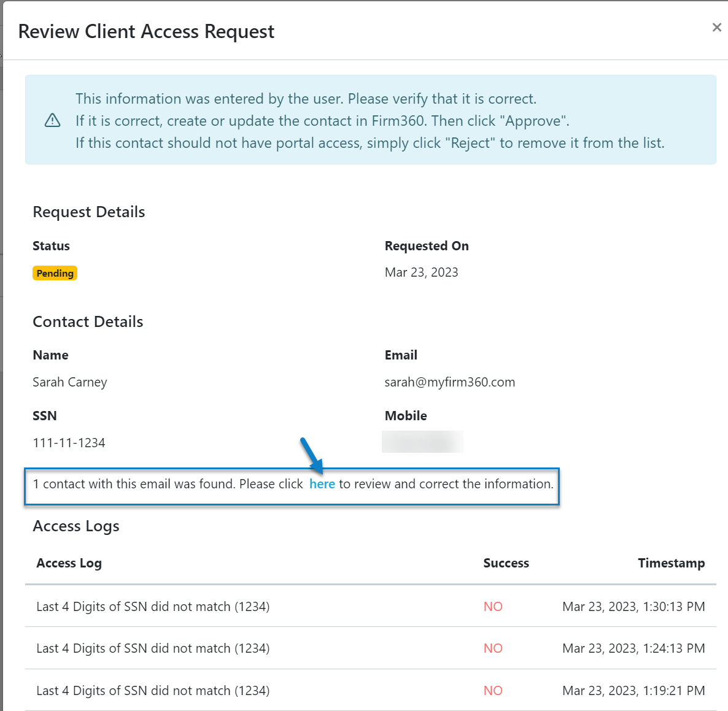The width and height of the screenshot is (728, 711).
Task: Click the blurred Mobile number field
Action: 422,442
